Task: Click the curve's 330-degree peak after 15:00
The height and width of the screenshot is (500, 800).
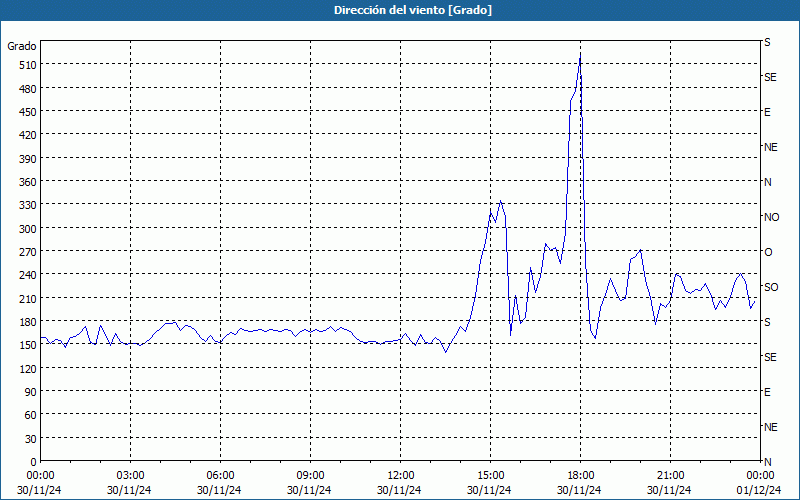Action: coord(501,201)
